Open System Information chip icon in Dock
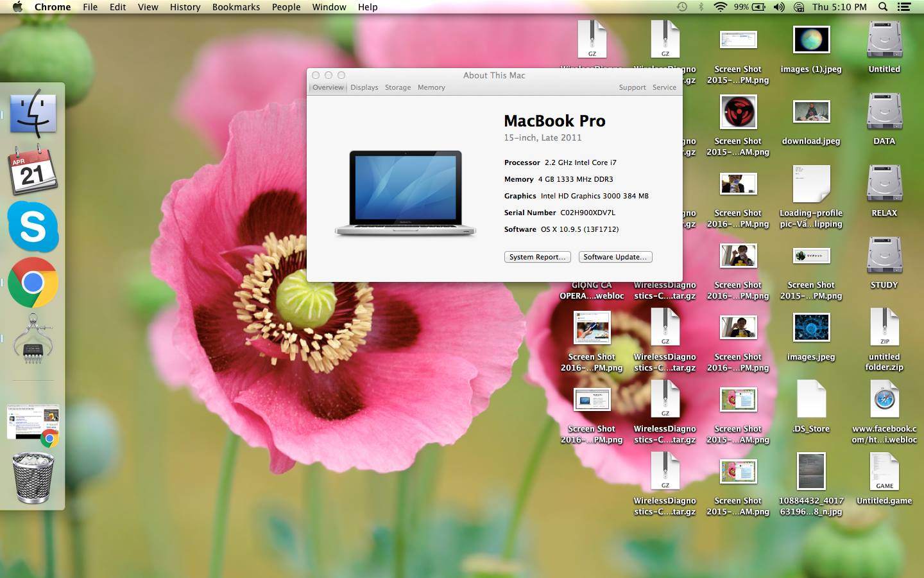Viewport: 924px width, 578px height. click(33, 339)
